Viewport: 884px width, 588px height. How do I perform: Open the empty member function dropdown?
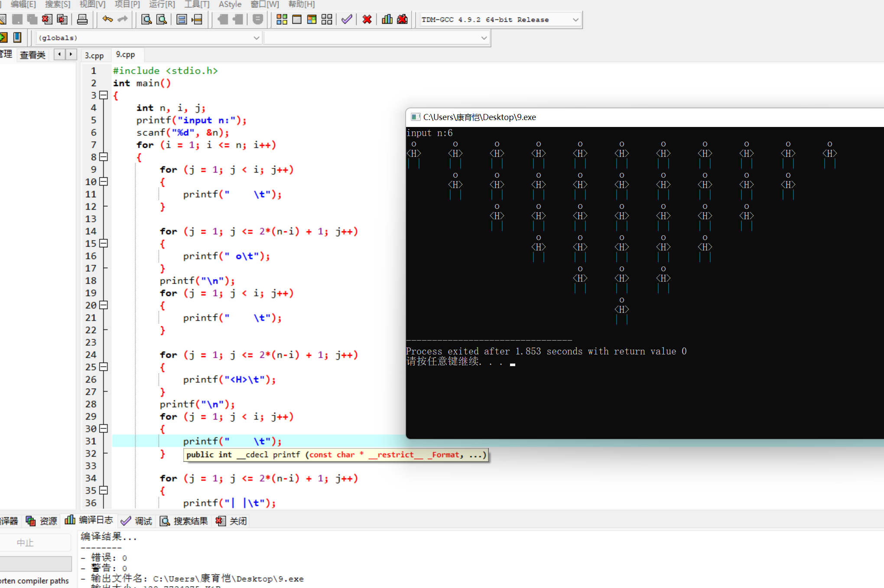coord(484,38)
